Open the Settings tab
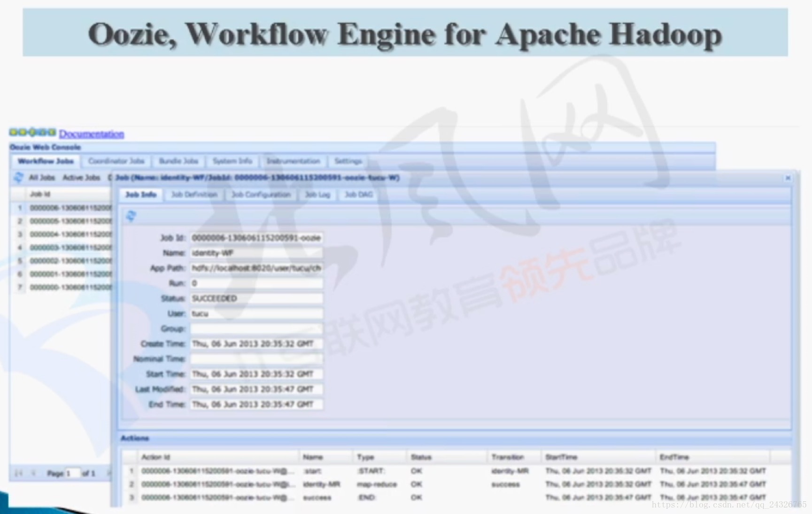Screen dimensions: 812x514 pos(348,161)
